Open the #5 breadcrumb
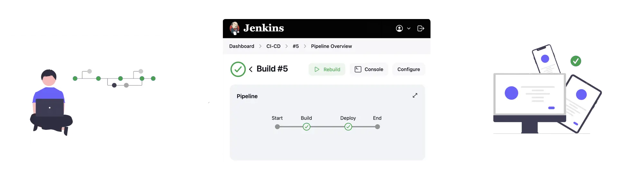The image size is (644, 188). point(296,46)
